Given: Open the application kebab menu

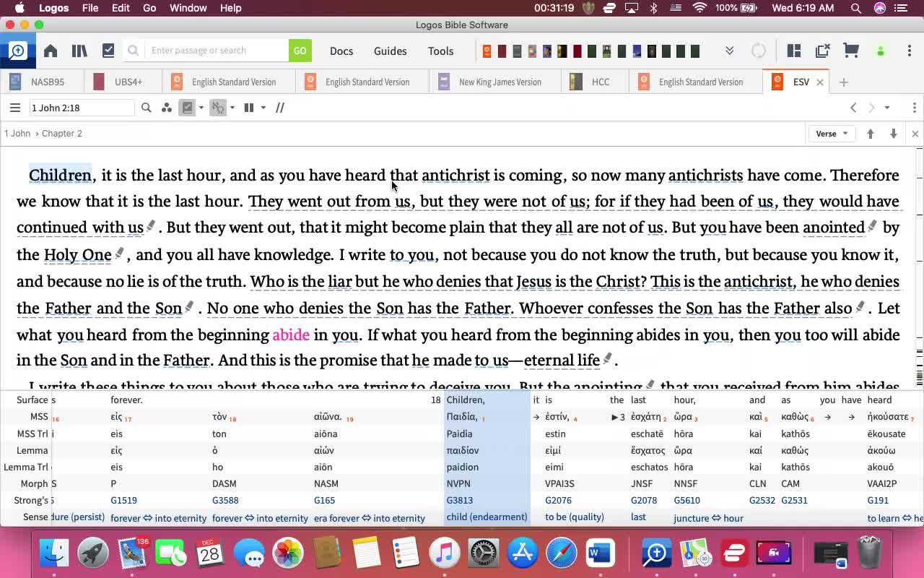Looking at the screenshot, I should point(909,51).
